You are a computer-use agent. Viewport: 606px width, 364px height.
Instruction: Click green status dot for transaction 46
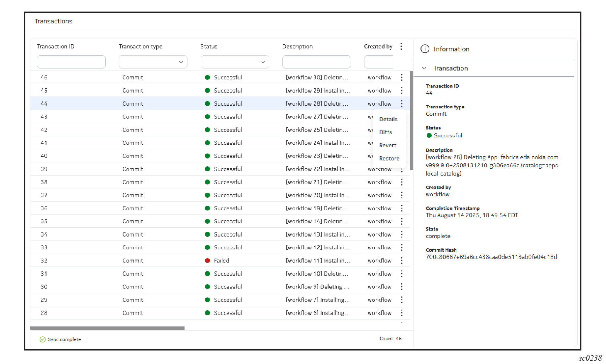tap(207, 77)
